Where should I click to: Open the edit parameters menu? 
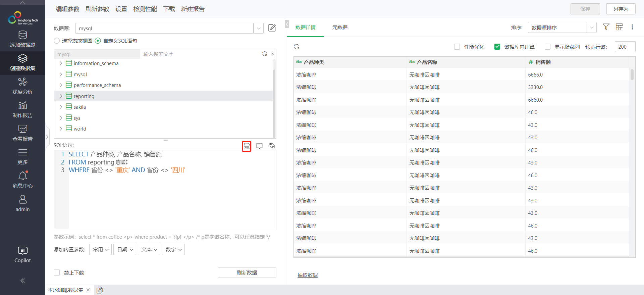pos(67,9)
